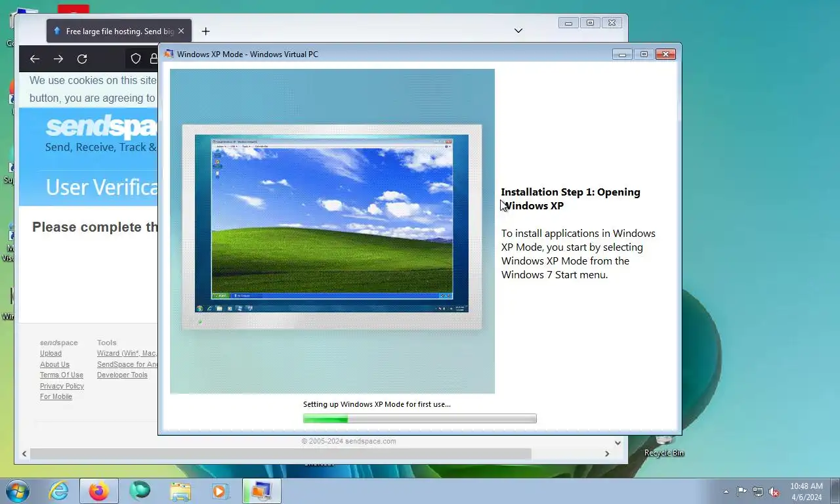
Task: Launch Internet Explorer from the taskbar
Action: [x=58, y=491]
